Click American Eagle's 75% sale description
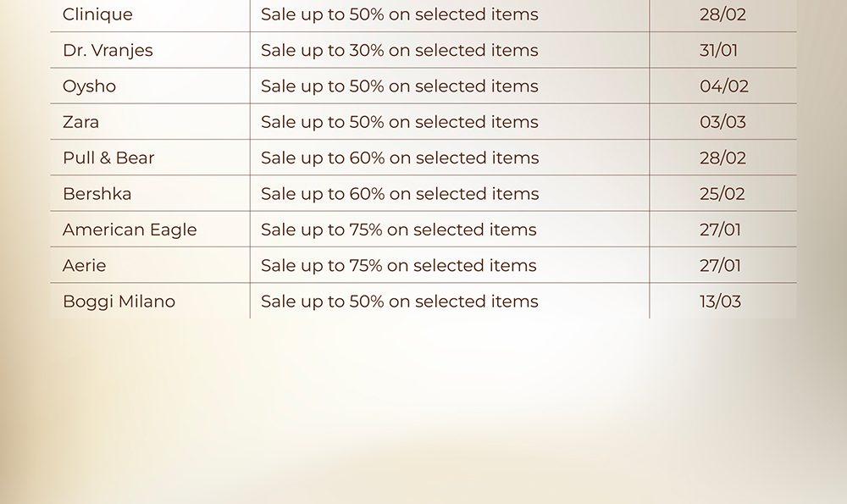Screen dimensions: 847x504 click(398, 230)
